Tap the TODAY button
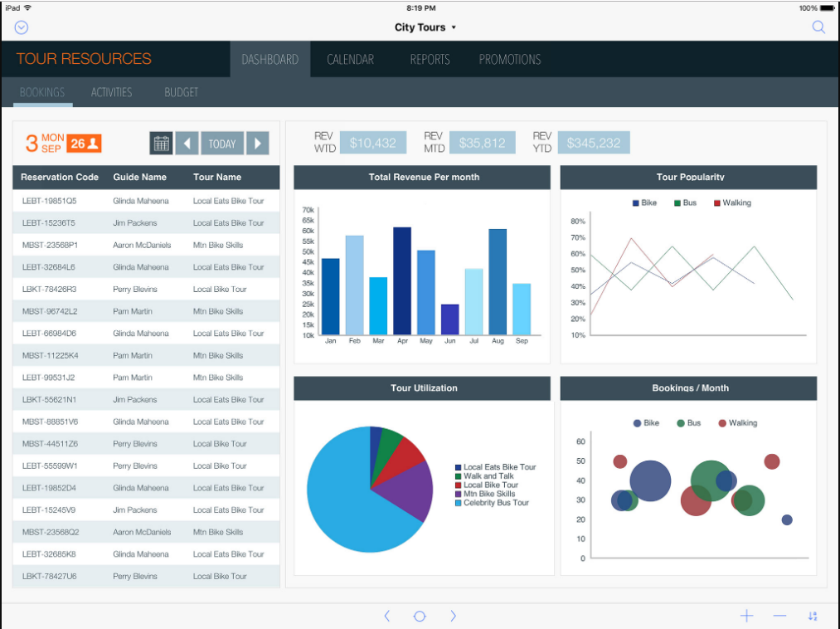This screenshot has height=629, width=840. click(x=221, y=142)
